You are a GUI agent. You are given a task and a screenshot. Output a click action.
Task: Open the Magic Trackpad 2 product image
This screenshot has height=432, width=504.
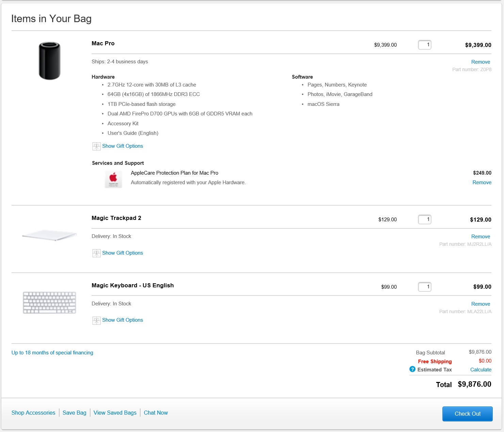pyautogui.click(x=49, y=235)
